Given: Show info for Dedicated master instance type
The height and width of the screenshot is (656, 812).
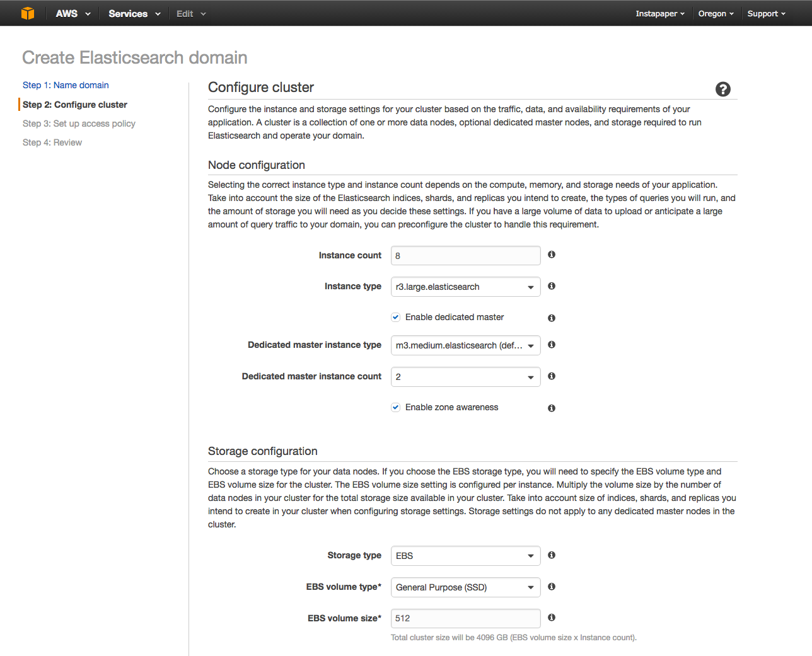Looking at the screenshot, I should (x=552, y=345).
